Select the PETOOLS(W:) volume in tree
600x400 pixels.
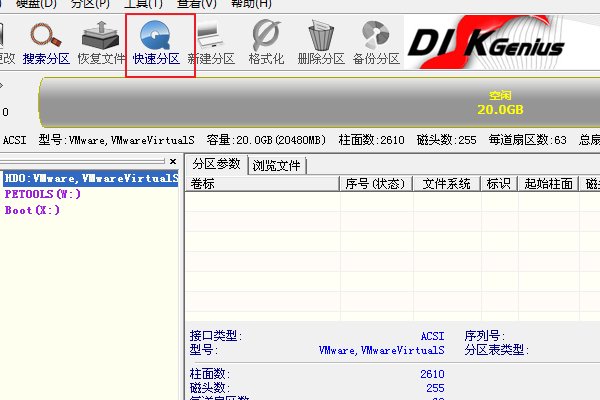[x=42, y=194]
